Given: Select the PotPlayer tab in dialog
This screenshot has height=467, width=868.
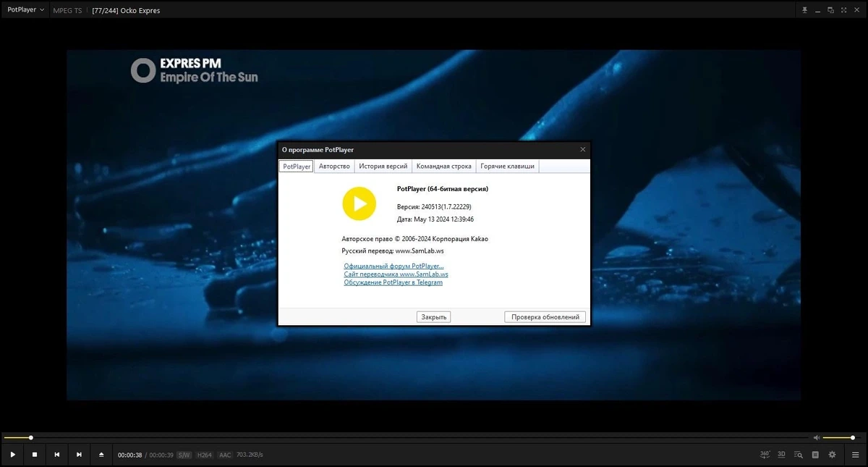Looking at the screenshot, I should pyautogui.click(x=297, y=167).
